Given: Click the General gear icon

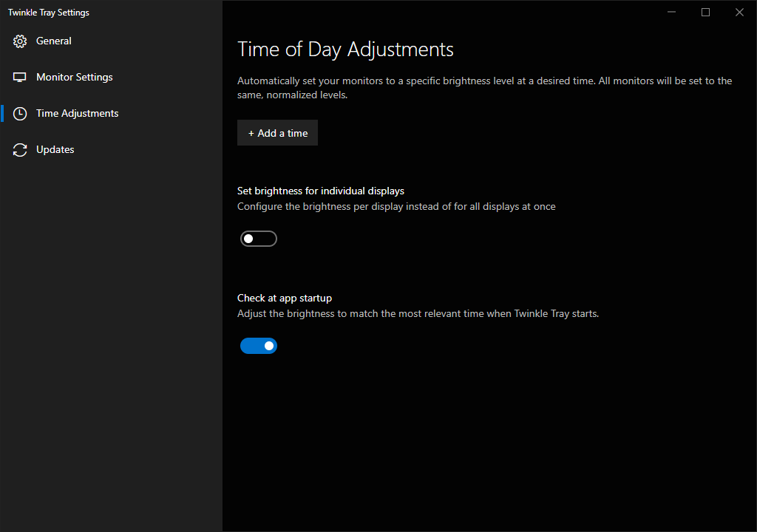Looking at the screenshot, I should pyautogui.click(x=20, y=41).
